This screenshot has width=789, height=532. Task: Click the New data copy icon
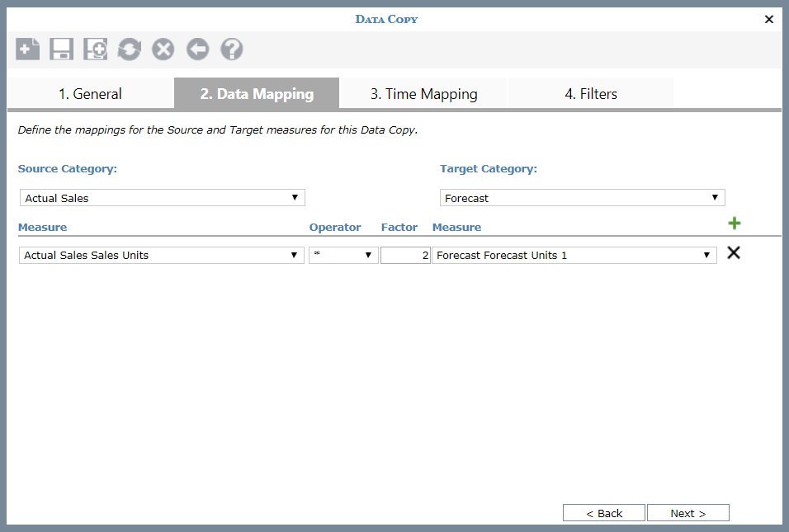click(28, 49)
